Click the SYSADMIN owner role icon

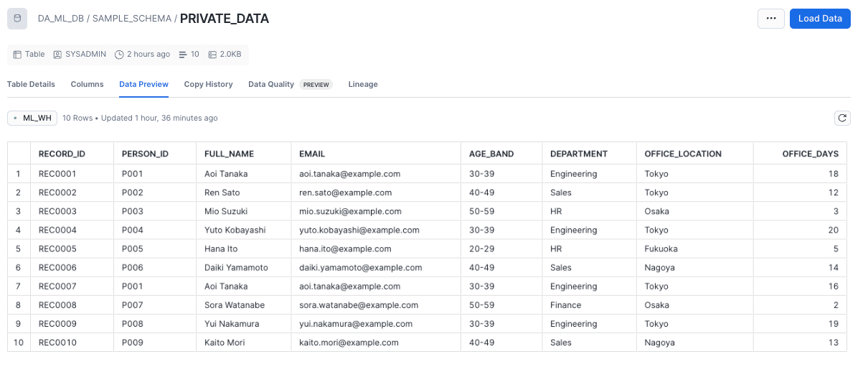[57, 54]
